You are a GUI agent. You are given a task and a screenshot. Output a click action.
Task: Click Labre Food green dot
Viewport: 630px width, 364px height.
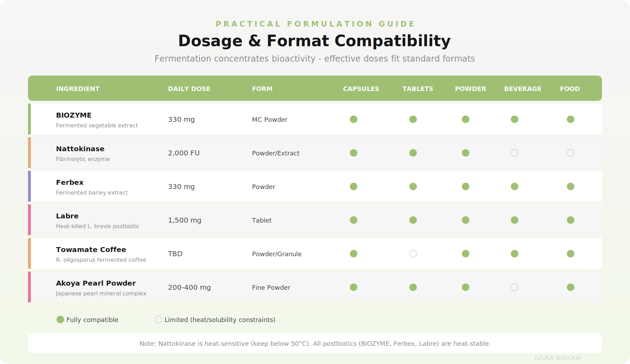point(570,220)
